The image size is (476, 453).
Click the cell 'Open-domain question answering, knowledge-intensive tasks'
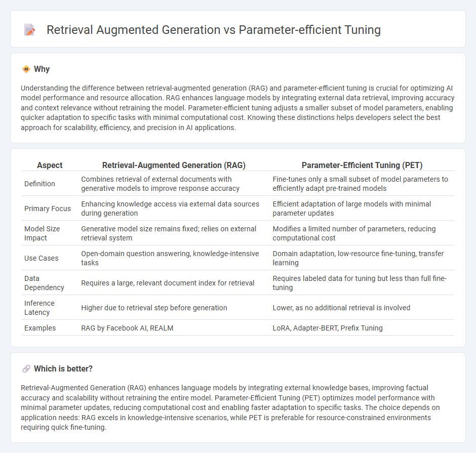point(174,258)
